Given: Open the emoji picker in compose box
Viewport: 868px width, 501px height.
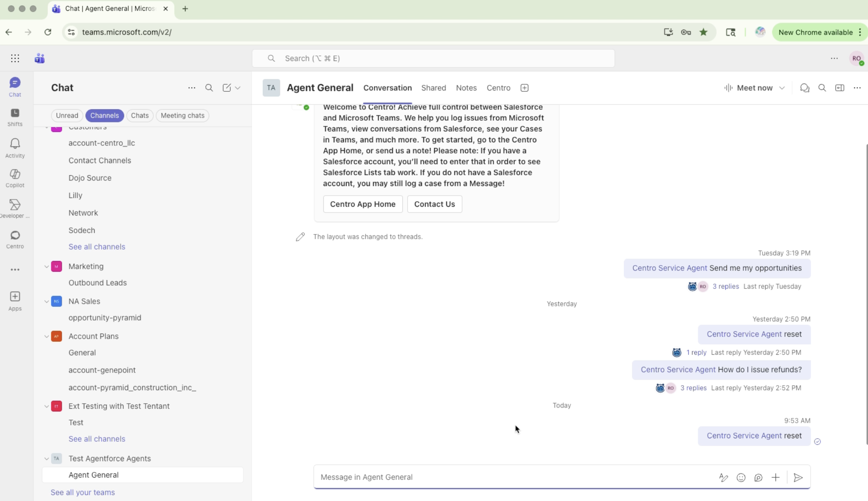Looking at the screenshot, I should click(x=741, y=477).
